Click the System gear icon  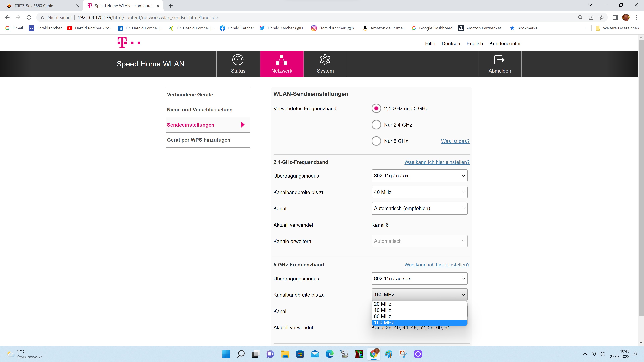click(325, 60)
